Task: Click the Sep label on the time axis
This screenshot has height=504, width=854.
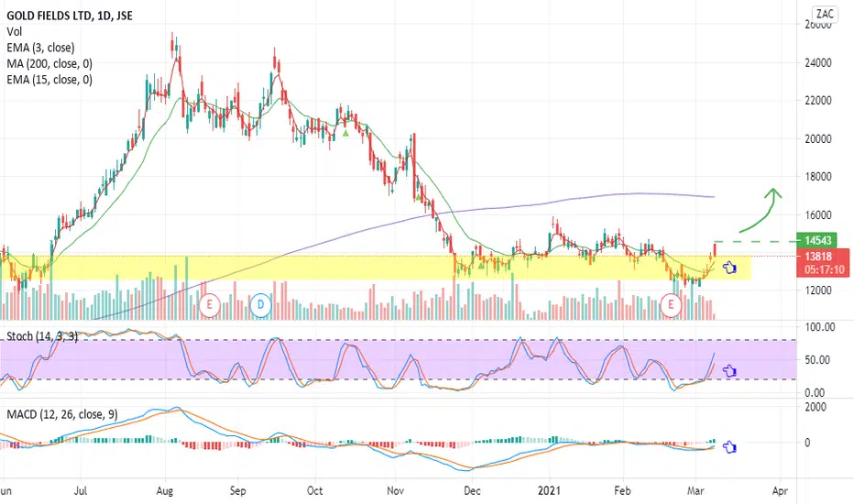Action: 238,490
